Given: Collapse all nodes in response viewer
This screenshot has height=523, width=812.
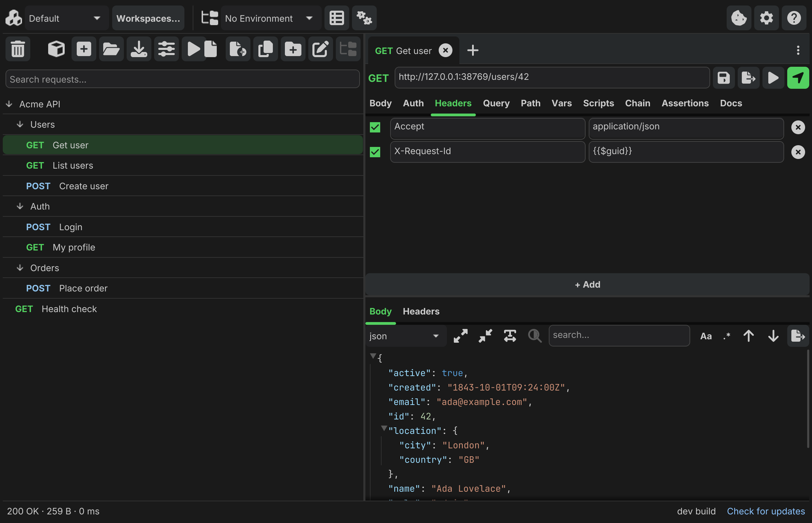Looking at the screenshot, I should tap(485, 336).
